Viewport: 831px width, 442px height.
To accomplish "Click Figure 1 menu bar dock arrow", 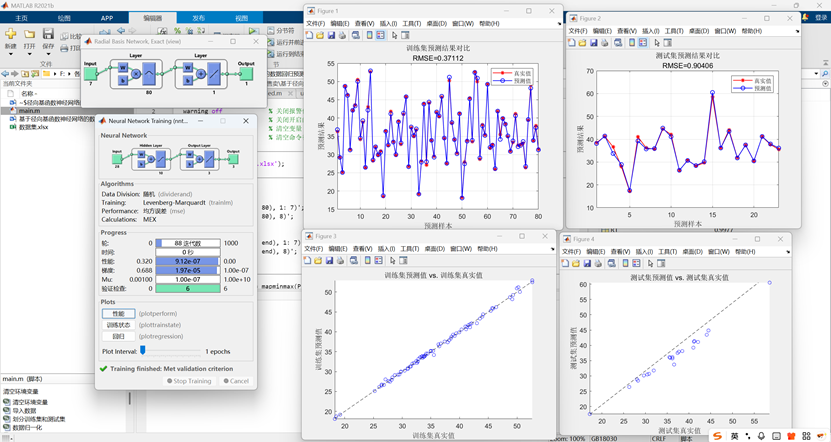I will 559,24.
